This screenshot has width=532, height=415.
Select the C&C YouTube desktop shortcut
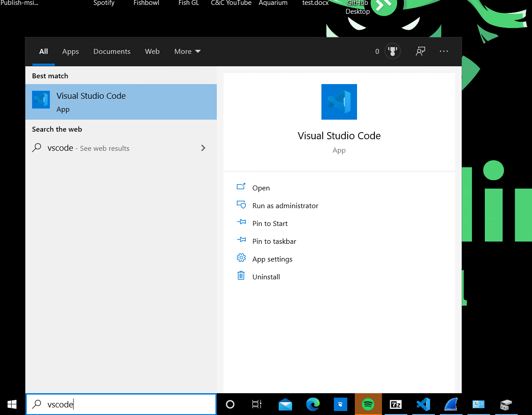coord(231,3)
